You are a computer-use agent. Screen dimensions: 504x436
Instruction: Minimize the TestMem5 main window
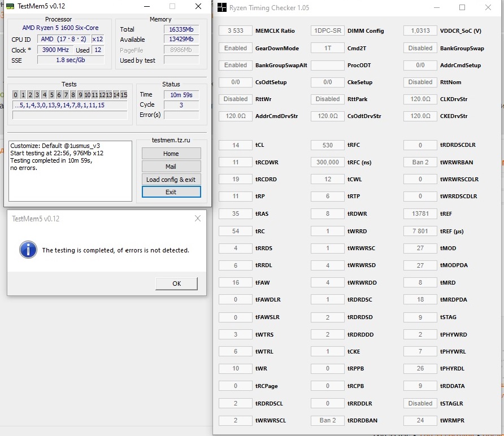[x=146, y=7]
